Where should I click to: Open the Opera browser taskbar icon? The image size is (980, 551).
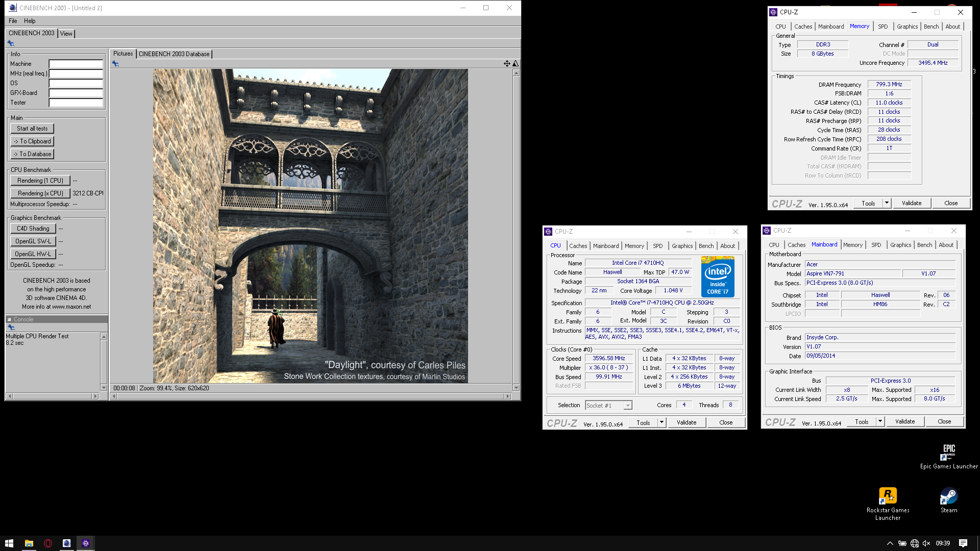pos(48,543)
